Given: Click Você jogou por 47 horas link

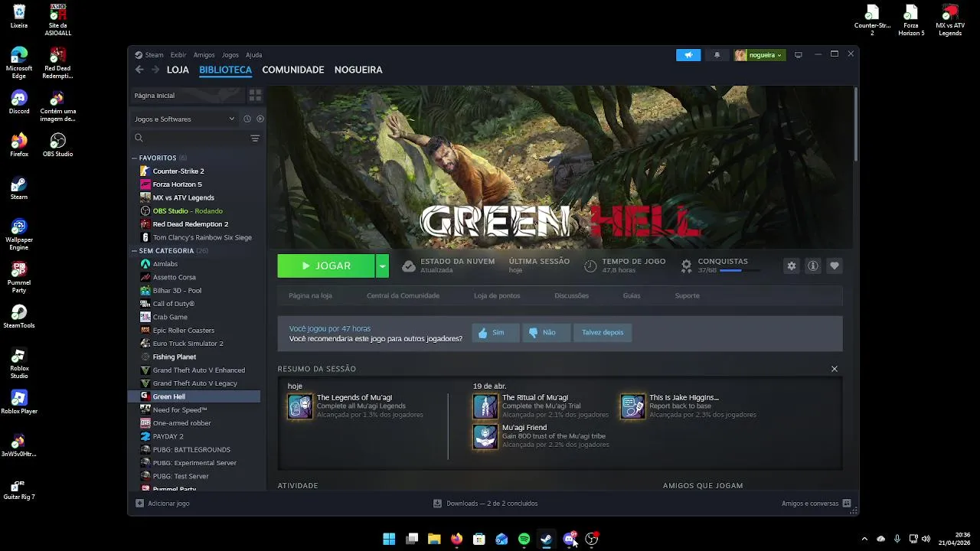Looking at the screenshot, I should pyautogui.click(x=330, y=328).
